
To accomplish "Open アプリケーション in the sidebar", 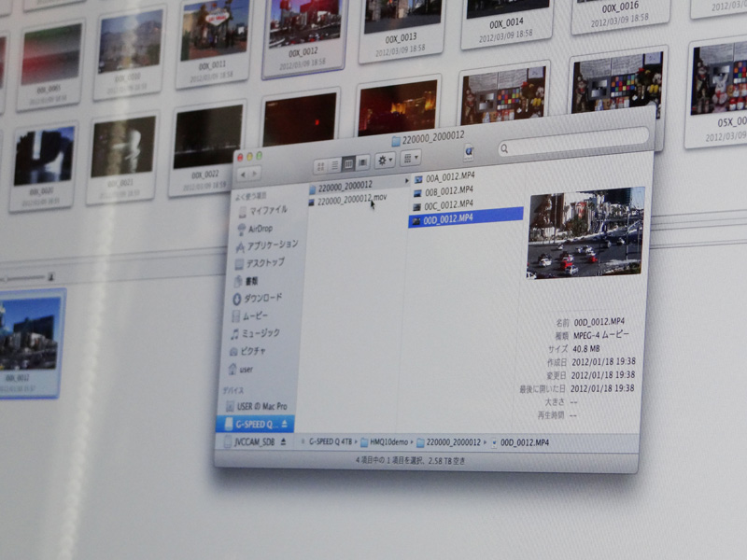I will click(x=267, y=245).
